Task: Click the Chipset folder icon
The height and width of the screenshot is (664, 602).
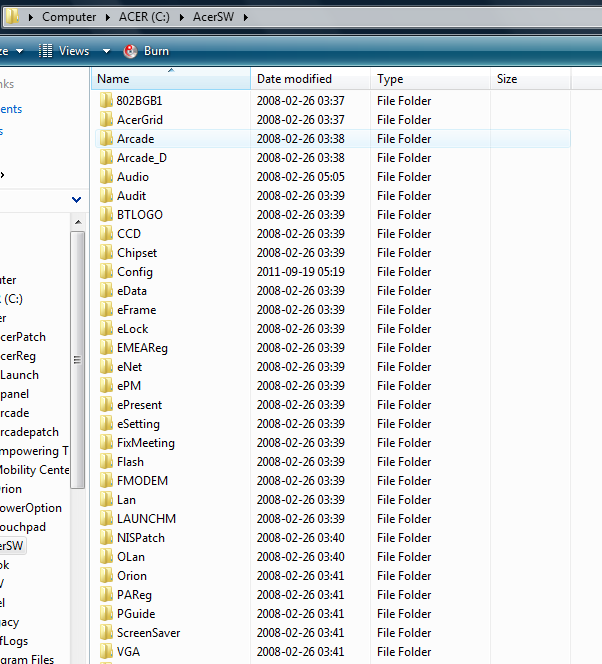Action: (106, 253)
